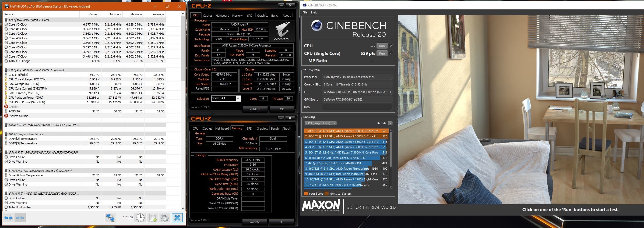This screenshot has width=644, height=228.
Task: Click lightning icon beside CPU Core Voltage
Action: pyautogui.click(x=6, y=79)
